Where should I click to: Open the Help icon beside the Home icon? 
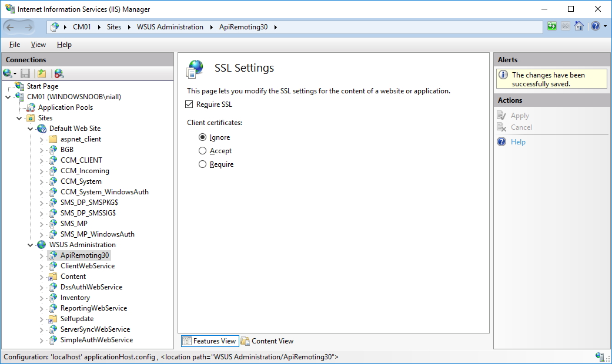[595, 26]
